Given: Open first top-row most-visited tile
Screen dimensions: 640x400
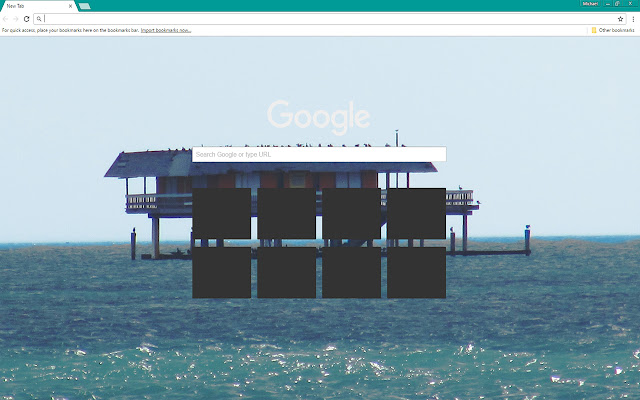Looking at the screenshot, I should [222, 213].
